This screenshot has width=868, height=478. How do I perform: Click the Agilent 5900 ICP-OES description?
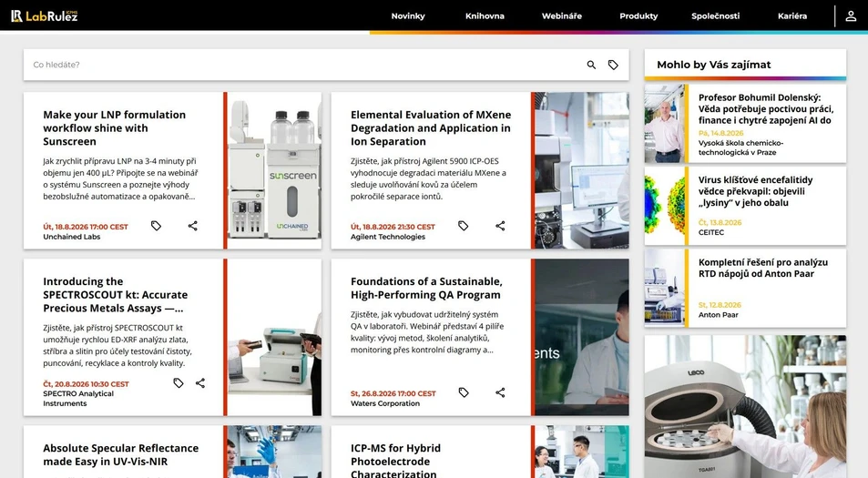tap(428, 178)
